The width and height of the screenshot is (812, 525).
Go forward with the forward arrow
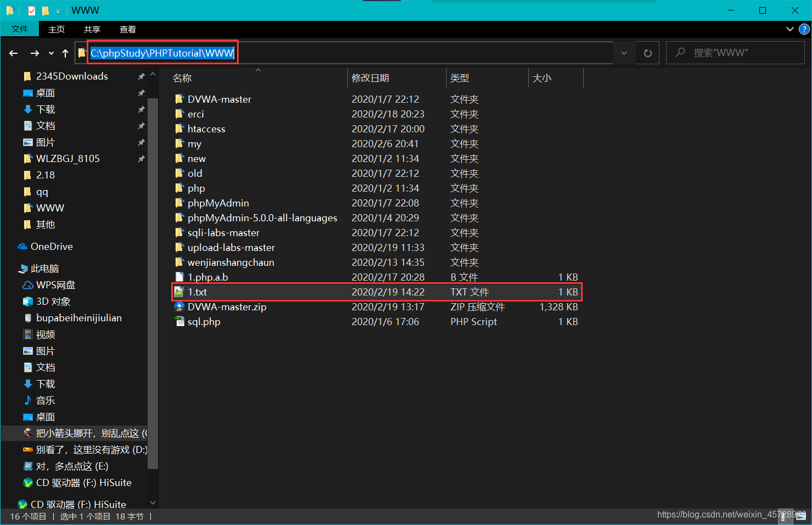(x=35, y=53)
